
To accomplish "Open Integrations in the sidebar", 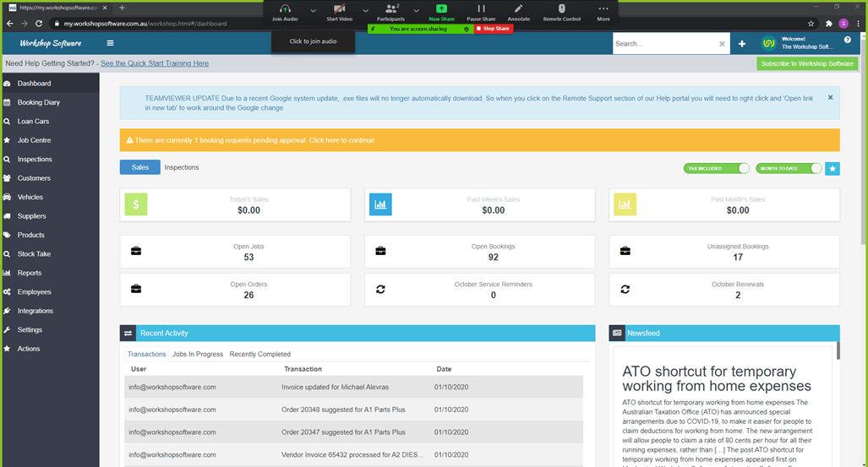I will pyautogui.click(x=51, y=311).
